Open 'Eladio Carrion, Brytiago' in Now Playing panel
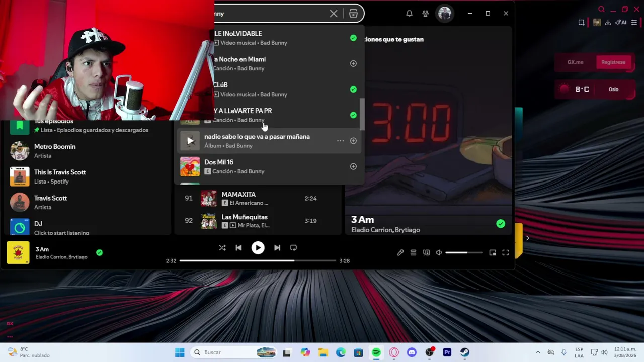Screen dimensions: 644x362 click(x=385, y=230)
